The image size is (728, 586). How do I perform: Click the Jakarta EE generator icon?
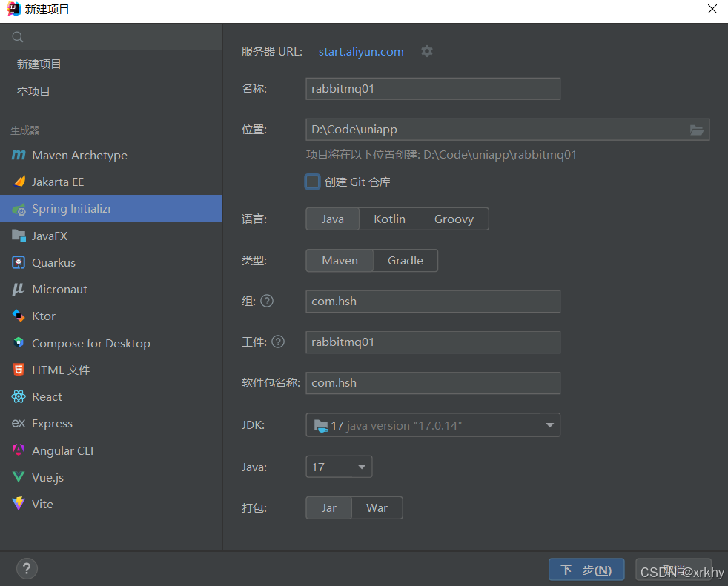(19, 182)
